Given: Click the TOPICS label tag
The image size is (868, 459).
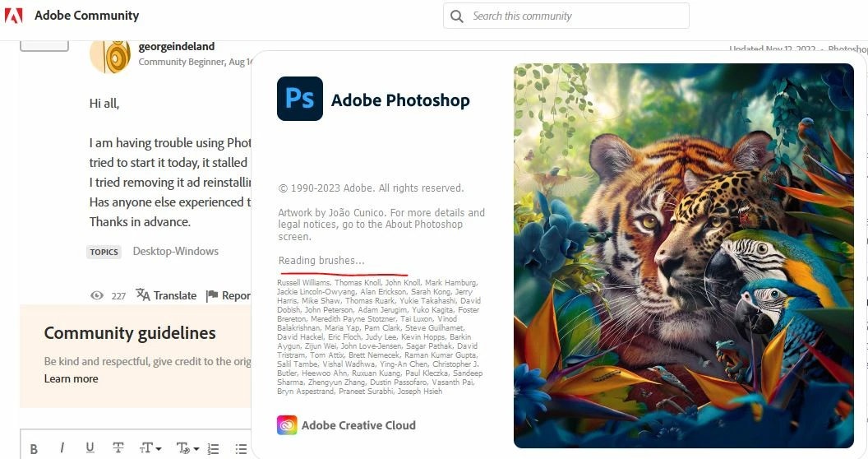Looking at the screenshot, I should [104, 252].
